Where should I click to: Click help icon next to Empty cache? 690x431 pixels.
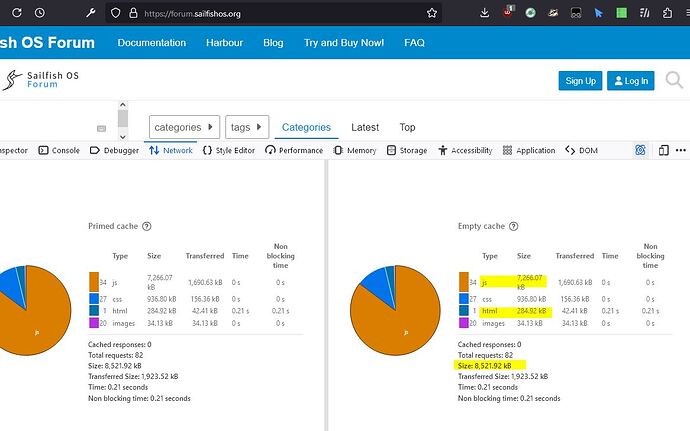(x=514, y=226)
